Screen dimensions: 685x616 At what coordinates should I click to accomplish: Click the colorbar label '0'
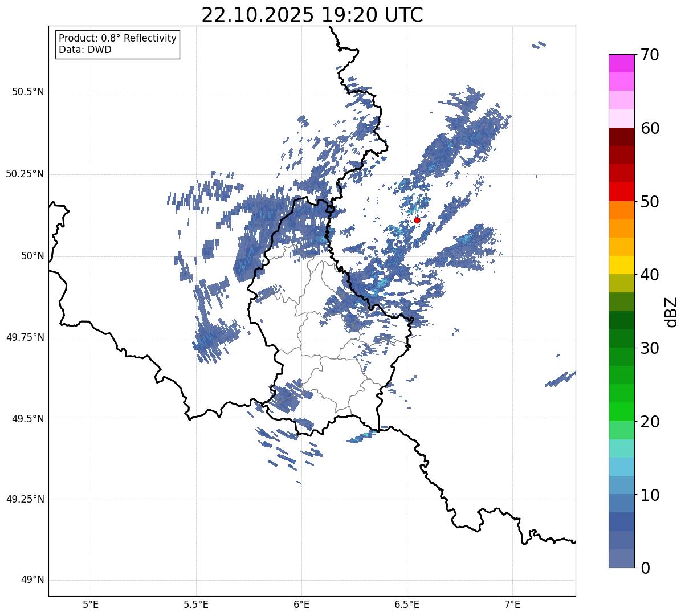pyautogui.click(x=645, y=568)
